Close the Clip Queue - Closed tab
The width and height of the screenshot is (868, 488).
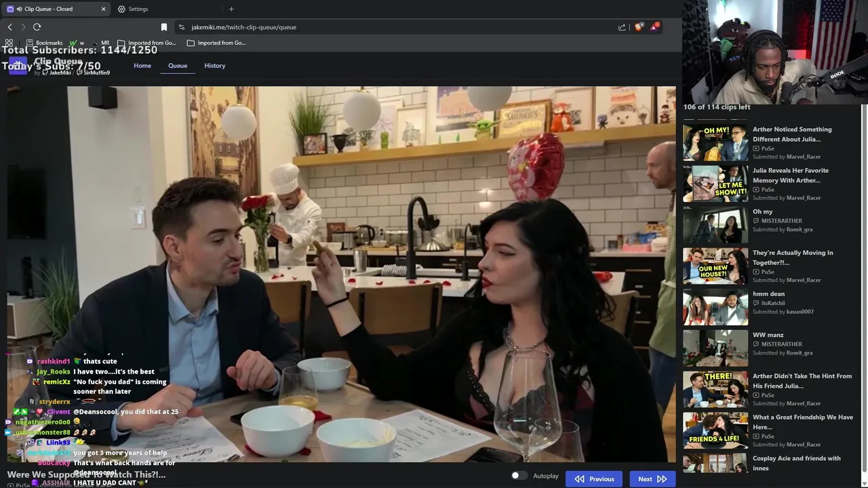[x=103, y=9]
